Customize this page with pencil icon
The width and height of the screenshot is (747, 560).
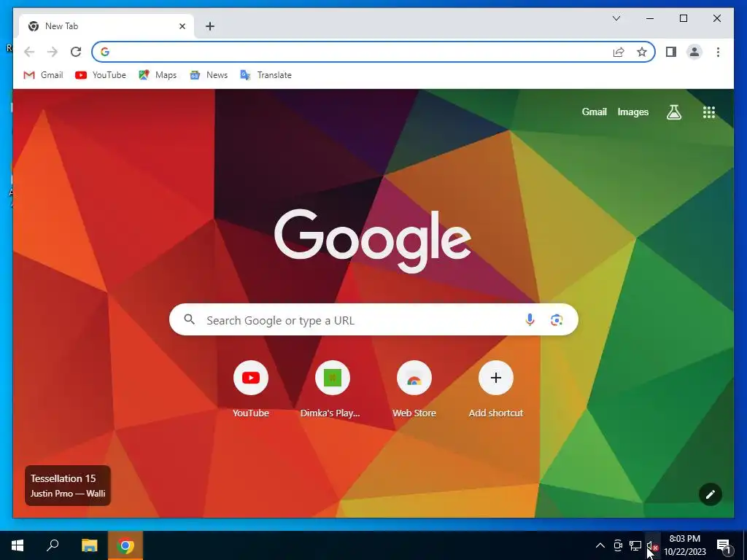tap(711, 494)
